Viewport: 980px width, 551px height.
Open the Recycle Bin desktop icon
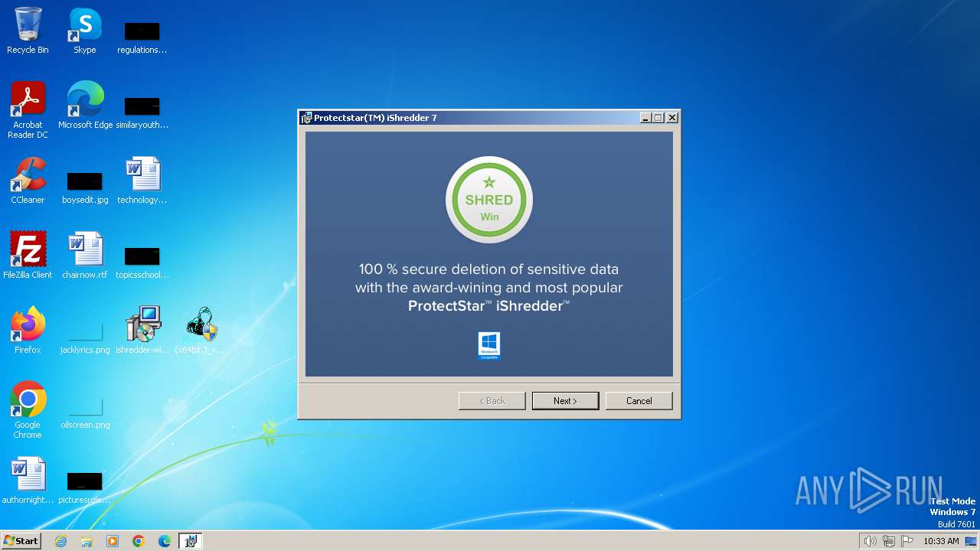coord(28,31)
